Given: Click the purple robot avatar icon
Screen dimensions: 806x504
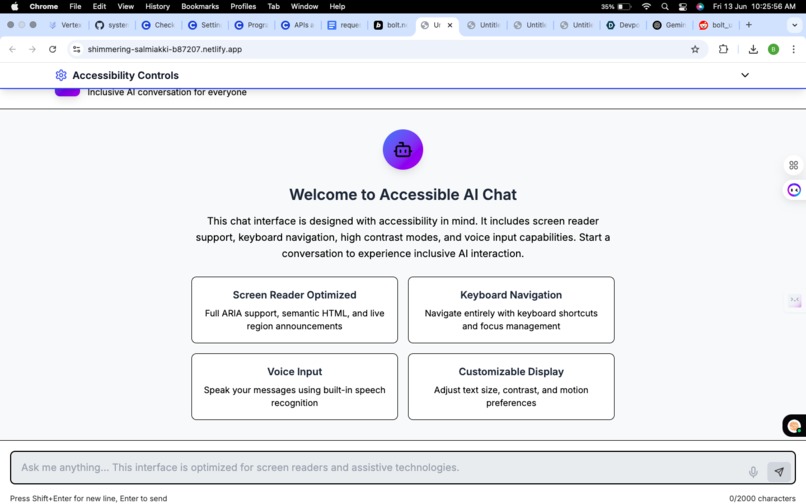Looking at the screenshot, I should [x=402, y=150].
